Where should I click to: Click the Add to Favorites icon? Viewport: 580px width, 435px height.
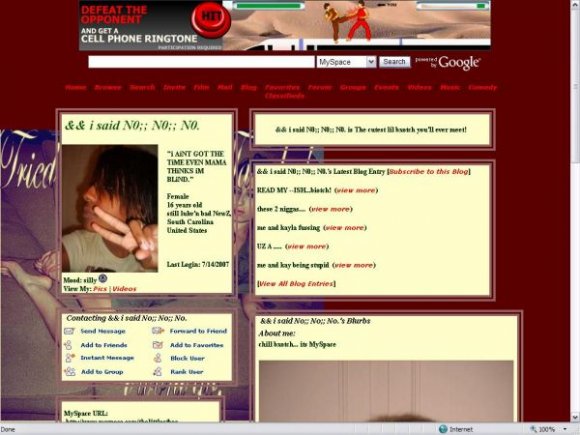pos(158,345)
